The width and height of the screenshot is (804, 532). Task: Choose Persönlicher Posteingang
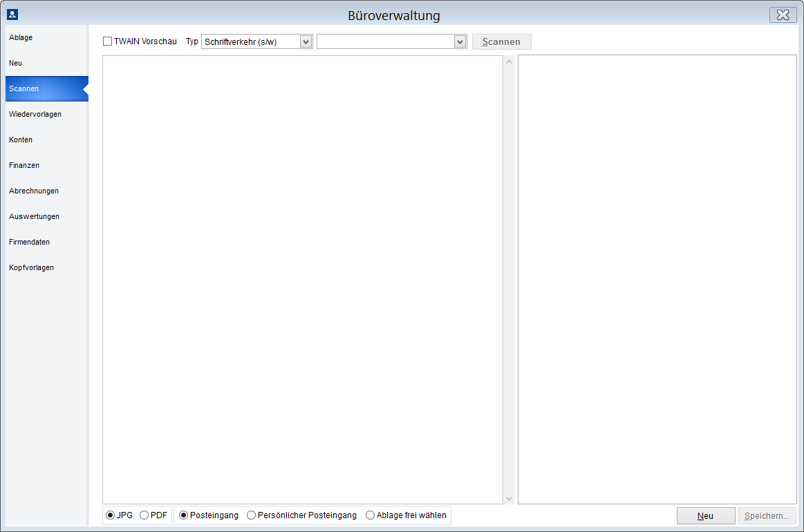point(251,515)
